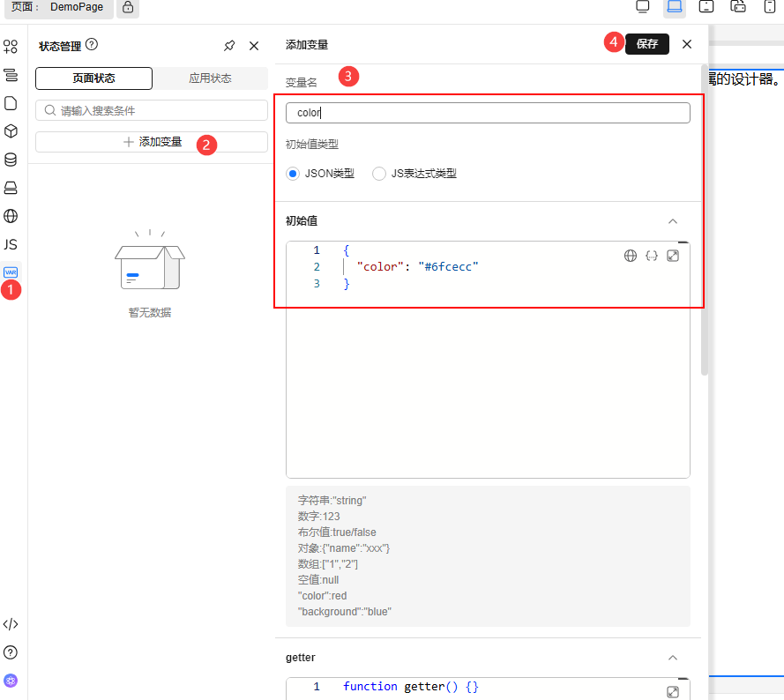
Task: Select the JSON类型 radio option
Action: click(x=294, y=174)
